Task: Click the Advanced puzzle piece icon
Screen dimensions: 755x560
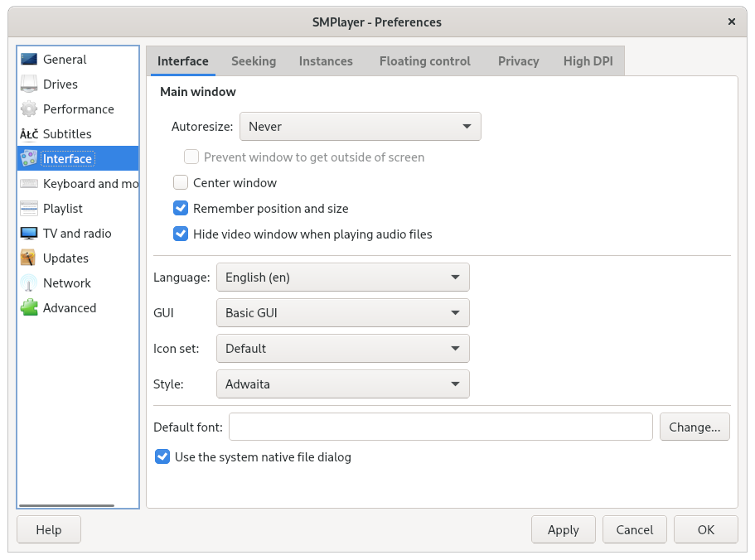Action: coord(29,308)
